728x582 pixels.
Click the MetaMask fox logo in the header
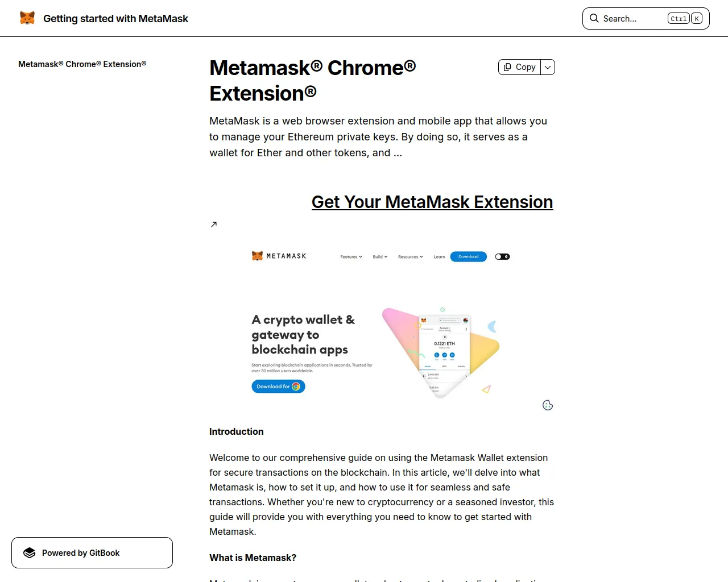click(x=27, y=18)
